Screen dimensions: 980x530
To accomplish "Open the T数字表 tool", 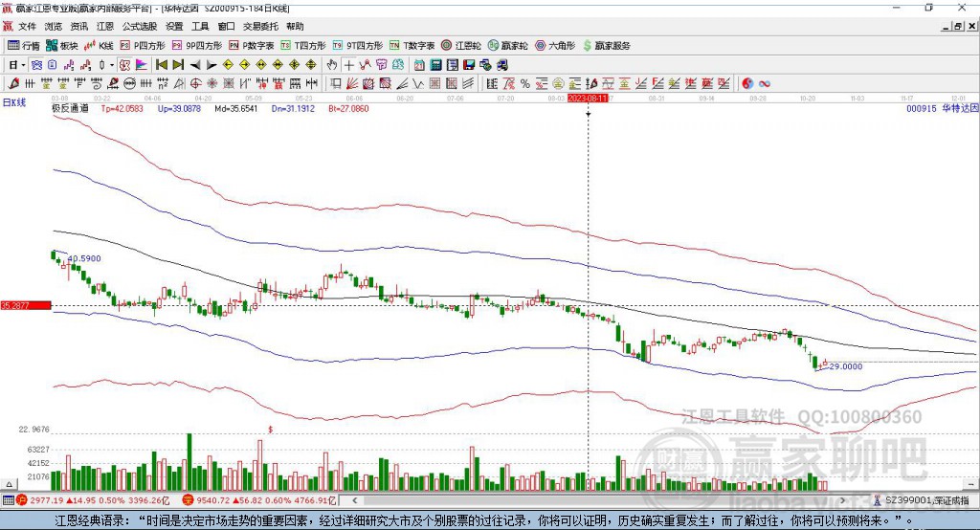I will tap(412, 46).
